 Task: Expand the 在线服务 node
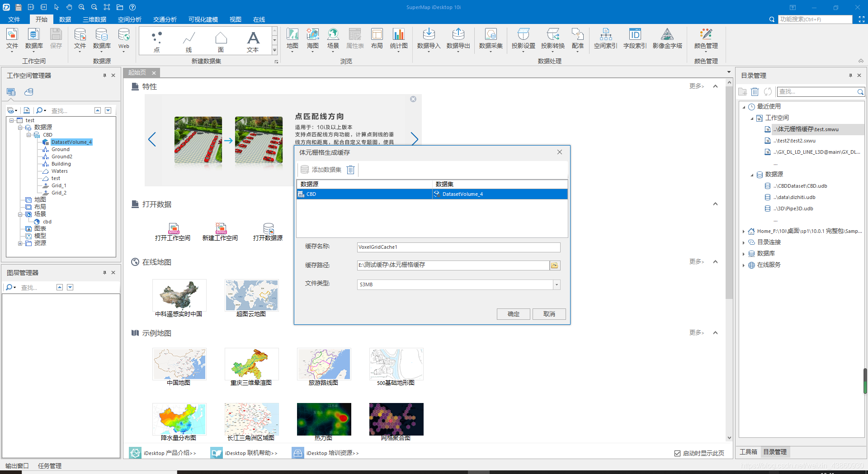(x=744, y=265)
